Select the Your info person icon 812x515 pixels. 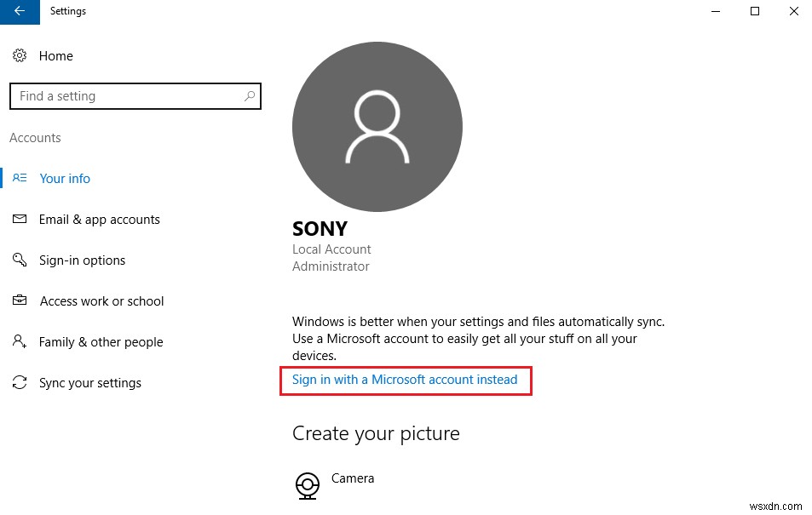pyautogui.click(x=20, y=178)
